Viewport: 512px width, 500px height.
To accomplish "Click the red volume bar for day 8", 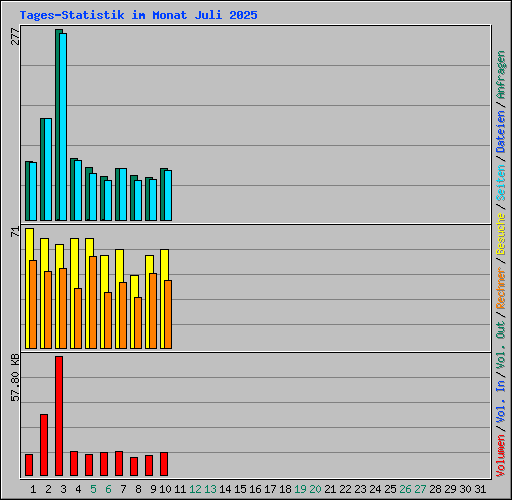I will pos(134,466).
